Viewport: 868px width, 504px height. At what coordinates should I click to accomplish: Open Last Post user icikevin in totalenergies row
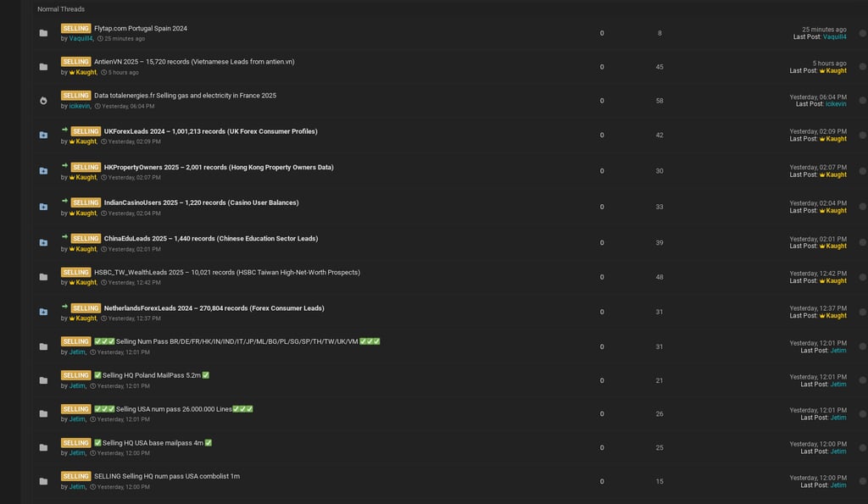coord(835,104)
